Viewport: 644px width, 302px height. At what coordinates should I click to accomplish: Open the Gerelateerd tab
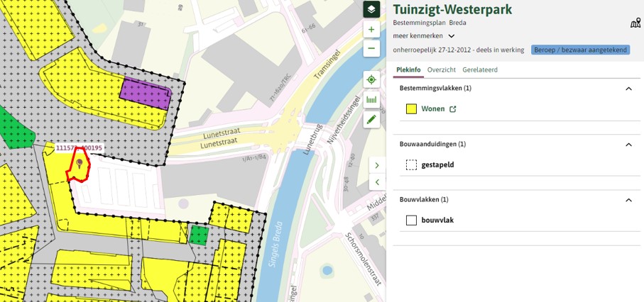tap(480, 69)
